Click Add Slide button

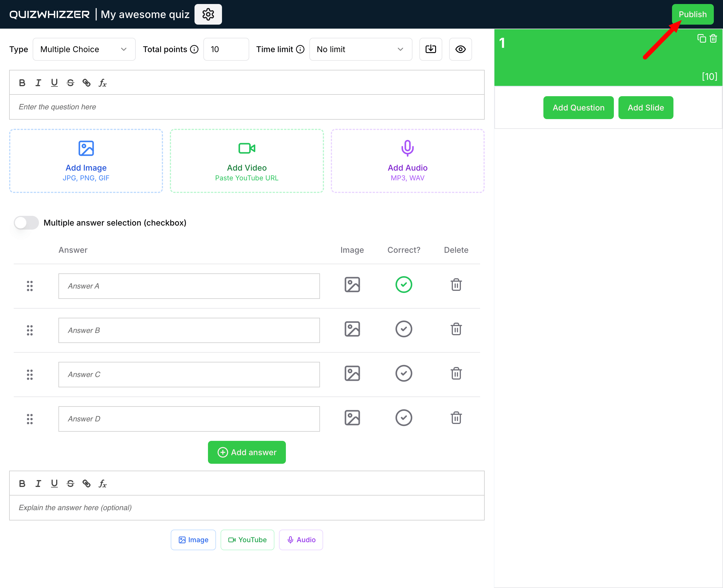645,108
